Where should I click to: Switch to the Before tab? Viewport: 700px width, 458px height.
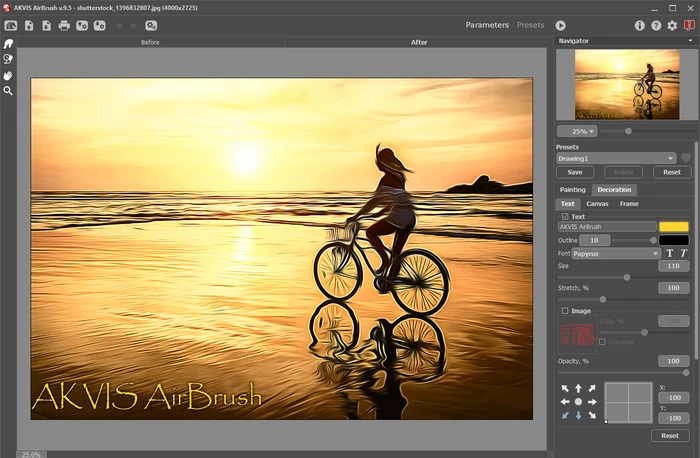(x=150, y=42)
